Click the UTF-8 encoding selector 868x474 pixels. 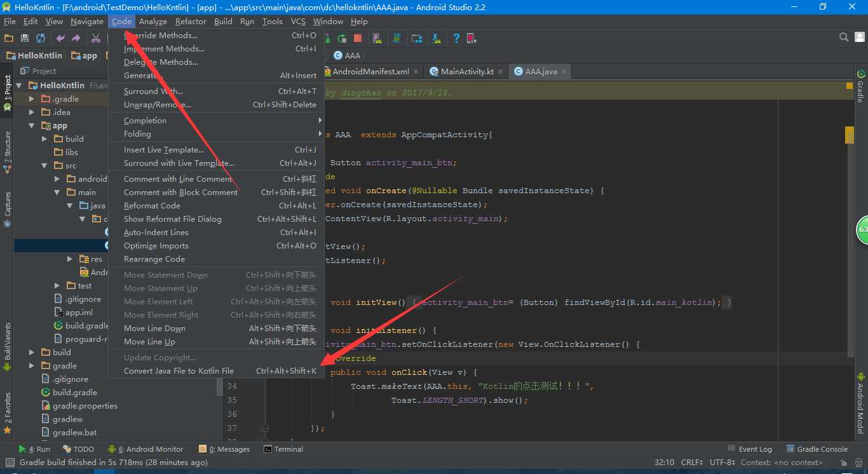point(722,463)
